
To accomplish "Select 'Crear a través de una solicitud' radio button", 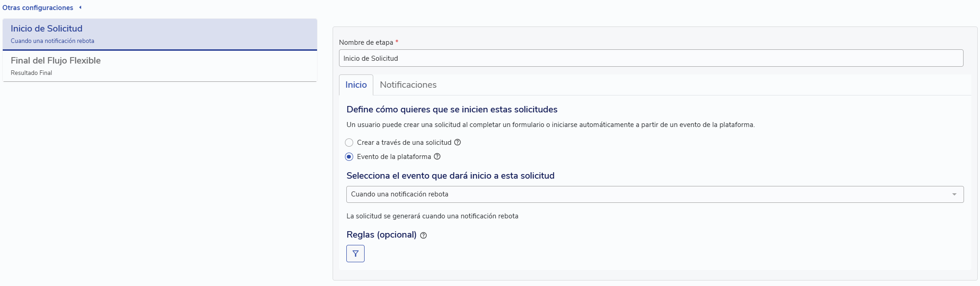I will click(349, 143).
